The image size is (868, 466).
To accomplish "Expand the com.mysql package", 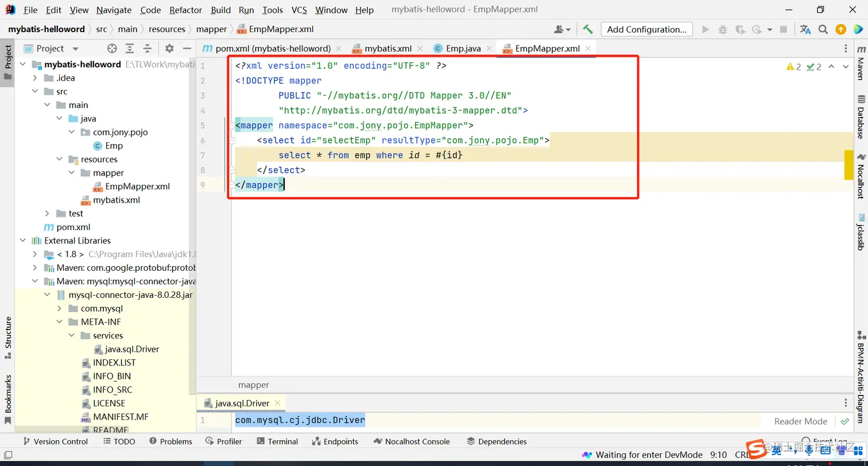I will (x=60, y=309).
